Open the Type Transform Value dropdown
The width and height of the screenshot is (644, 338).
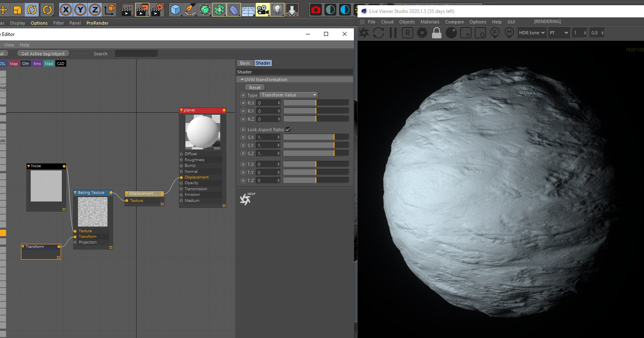288,95
